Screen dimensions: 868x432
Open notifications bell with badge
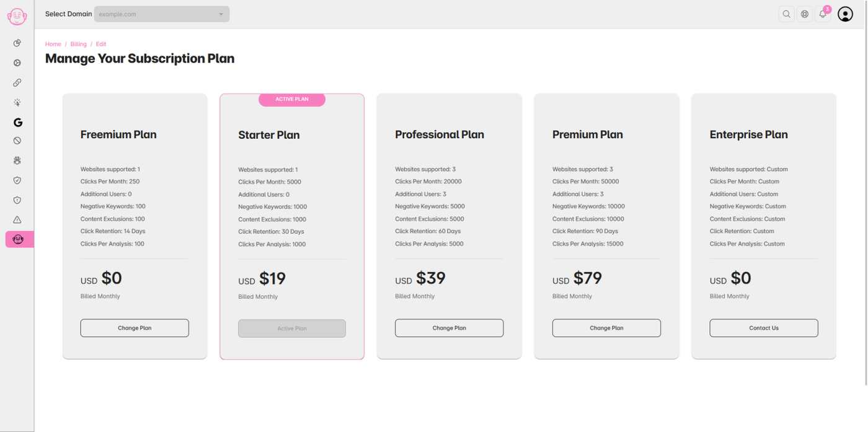pos(823,14)
